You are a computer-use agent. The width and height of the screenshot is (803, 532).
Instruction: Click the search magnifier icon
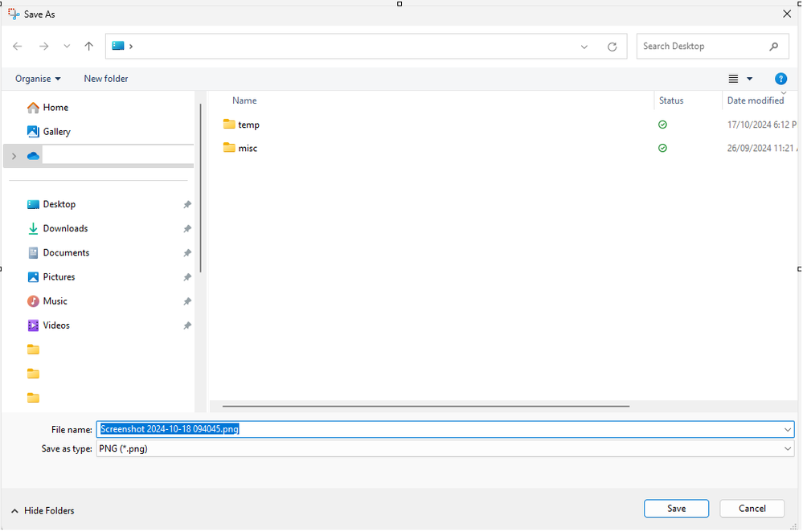[x=774, y=46]
